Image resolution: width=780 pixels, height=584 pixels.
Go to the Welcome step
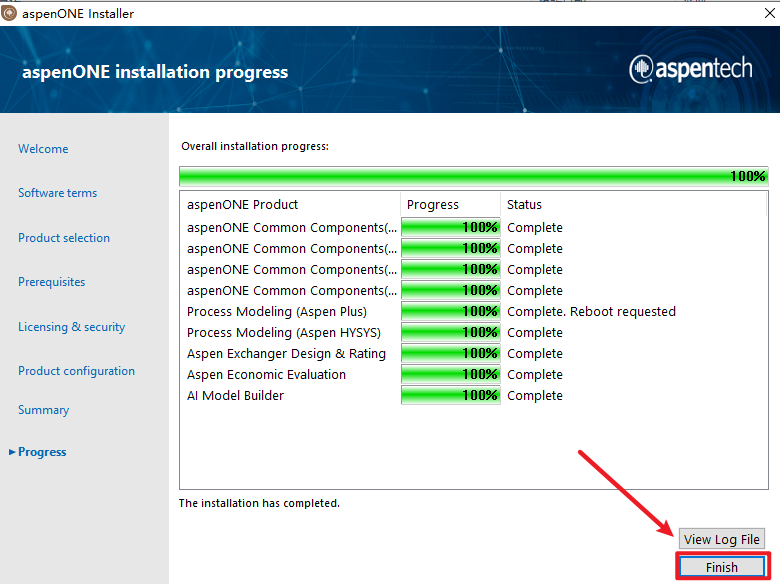click(x=43, y=149)
